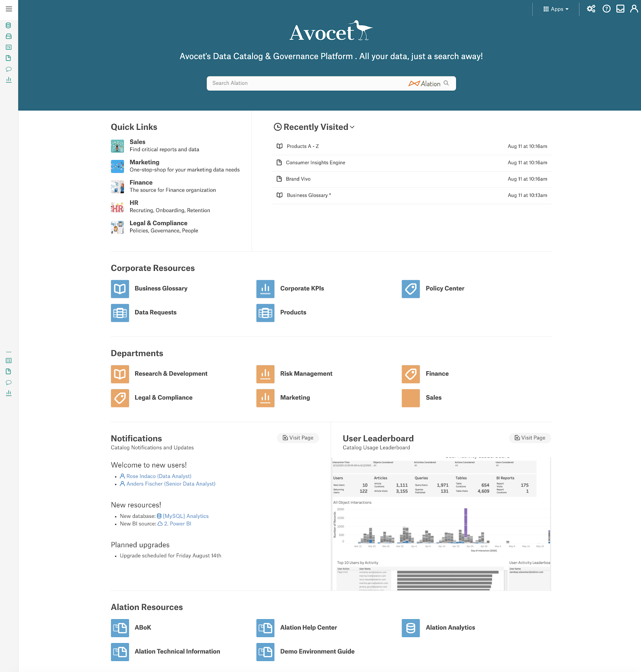Viewport: 641px width, 672px height.
Task: Click Visit Page button for User Leaderboard
Action: coord(530,438)
